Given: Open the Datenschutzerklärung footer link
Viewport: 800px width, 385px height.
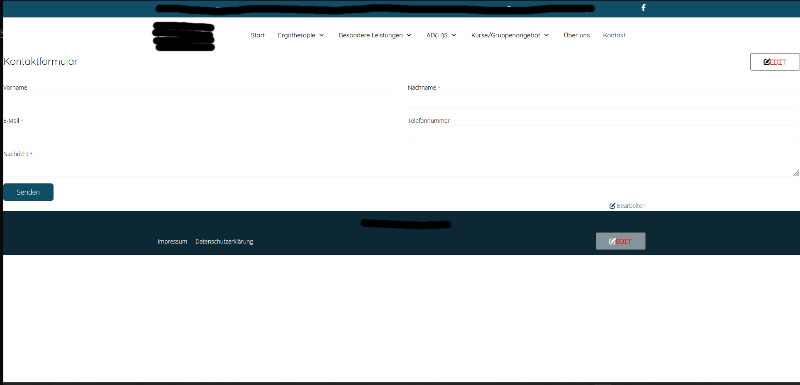Looking at the screenshot, I should click(224, 242).
